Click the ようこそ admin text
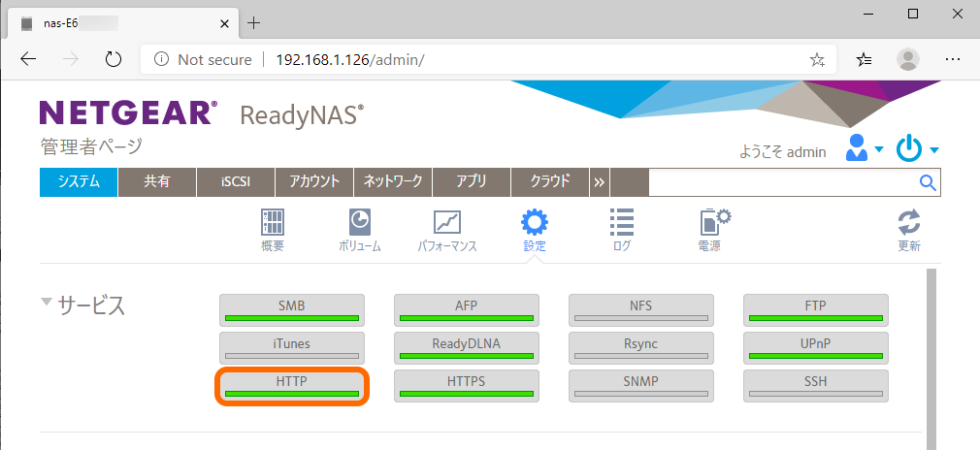 [783, 152]
